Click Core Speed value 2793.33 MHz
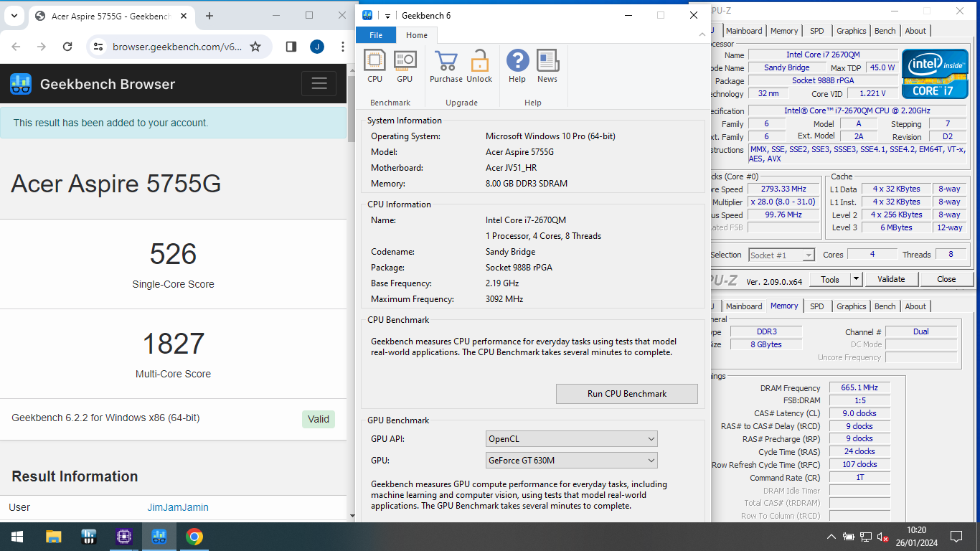Viewport: 980px width, 551px height. 784,189
